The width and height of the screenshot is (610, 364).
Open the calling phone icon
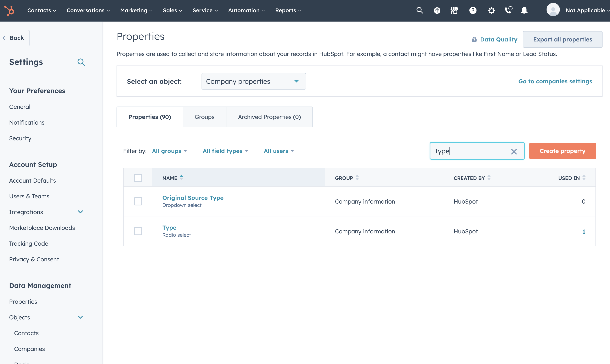tap(508, 10)
